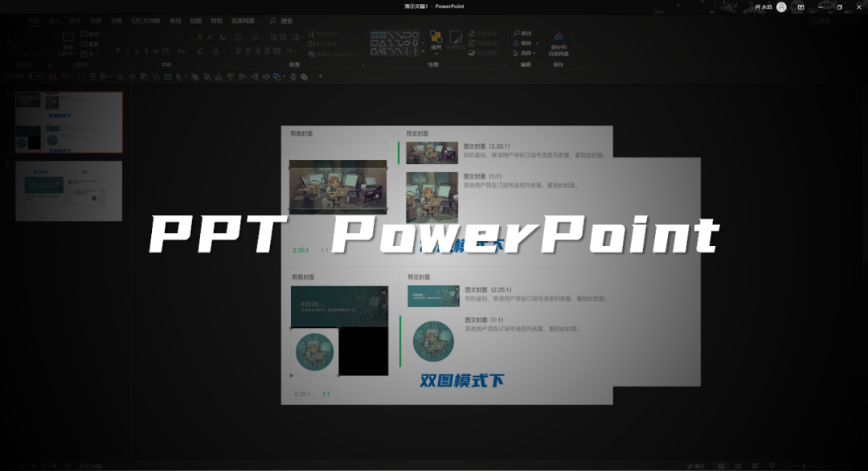The width and height of the screenshot is (868, 471).
Task: Open the Slide Show (幻灯片放映) tab
Action: click(145, 21)
